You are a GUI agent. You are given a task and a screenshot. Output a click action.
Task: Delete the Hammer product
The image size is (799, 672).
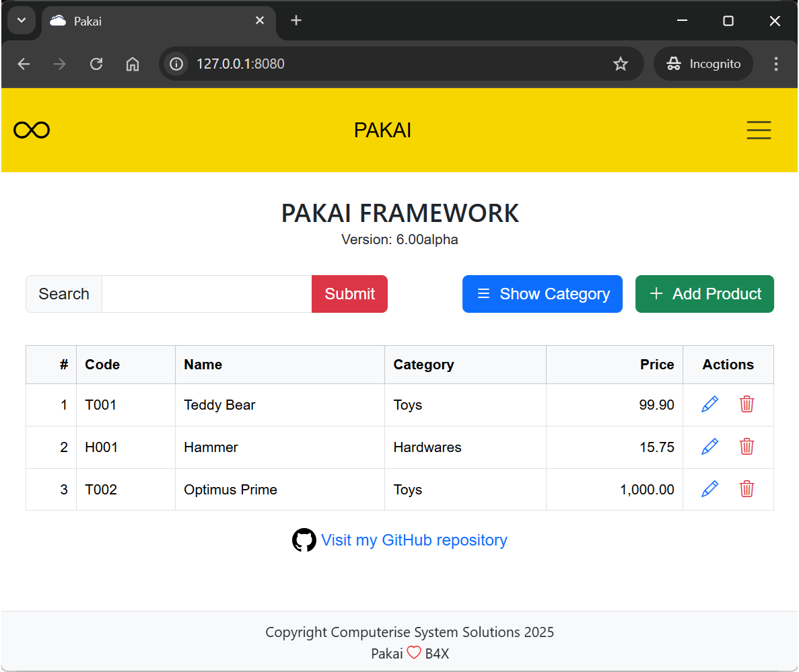coord(746,447)
